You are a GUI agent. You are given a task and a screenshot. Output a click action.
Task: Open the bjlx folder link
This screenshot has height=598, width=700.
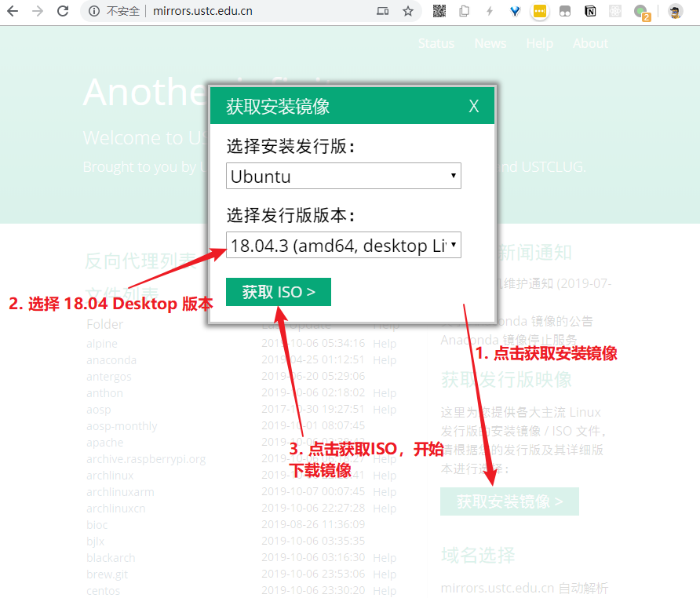point(95,541)
